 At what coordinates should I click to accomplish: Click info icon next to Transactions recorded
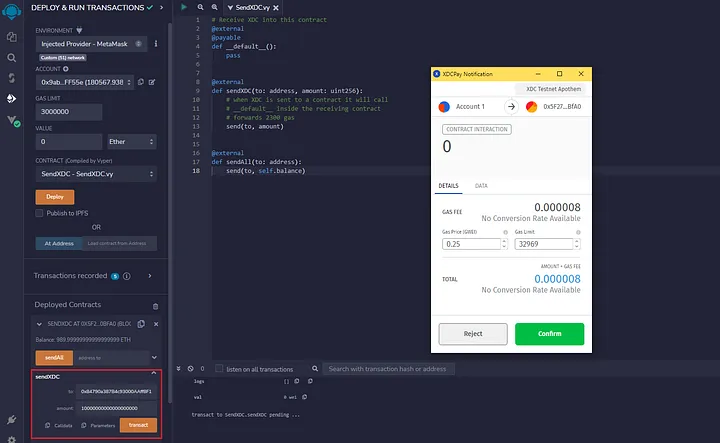tap(127, 276)
